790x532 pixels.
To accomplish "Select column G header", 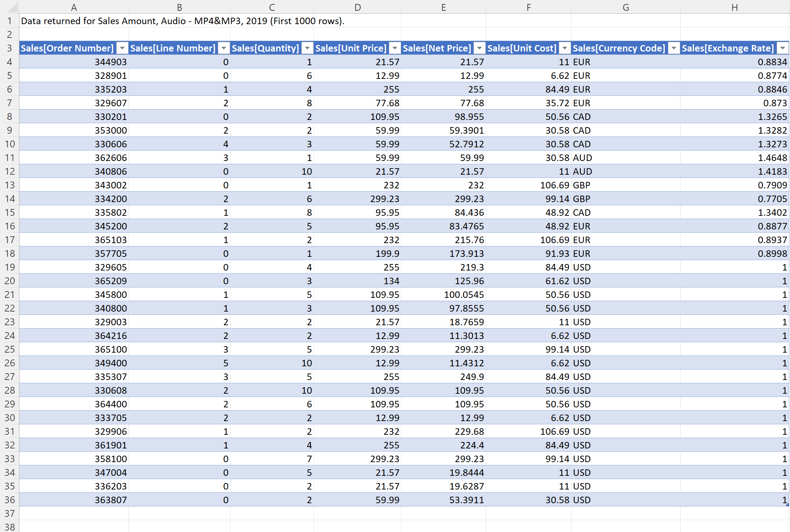I will pyautogui.click(x=626, y=7).
